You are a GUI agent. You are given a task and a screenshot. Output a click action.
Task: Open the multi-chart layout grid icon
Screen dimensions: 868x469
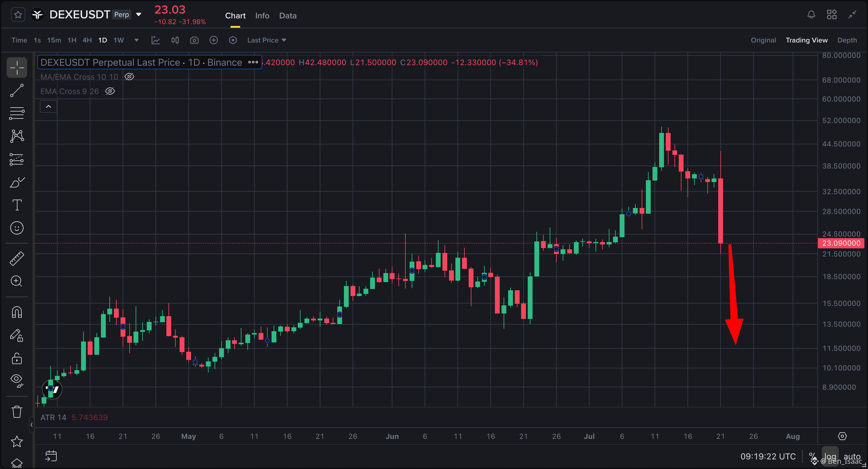click(831, 14)
